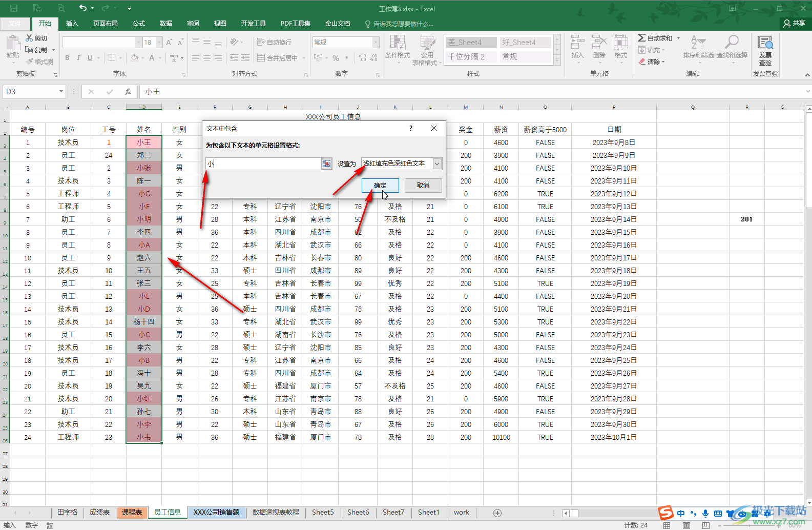Click the range selector icon in the dialog

pyautogui.click(x=327, y=164)
